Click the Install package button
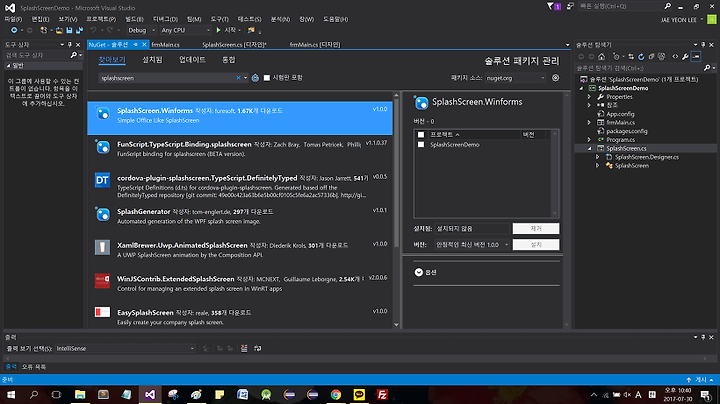Screen dimensions: 720x404 (536, 245)
